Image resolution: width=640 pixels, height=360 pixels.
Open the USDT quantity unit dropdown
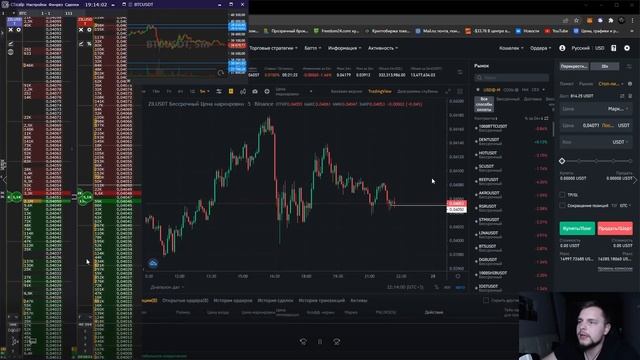point(620,142)
